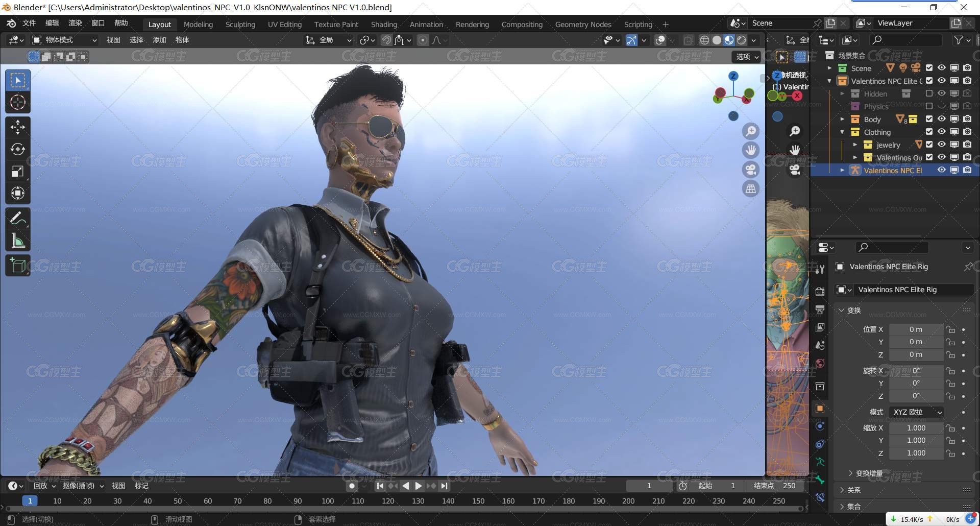Toggle snapping magnet icon

(386, 40)
